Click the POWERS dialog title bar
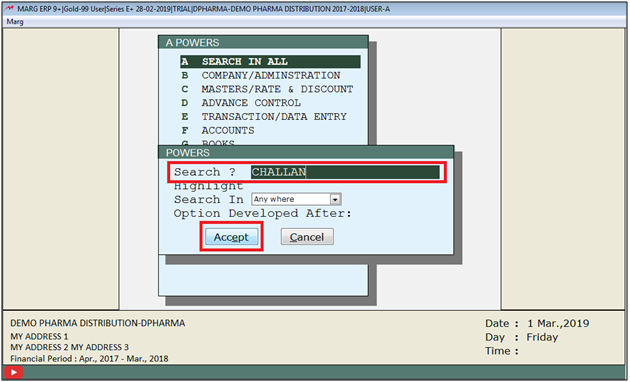Image resolution: width=630 pixels, height=382 pixels. point(306,153)
